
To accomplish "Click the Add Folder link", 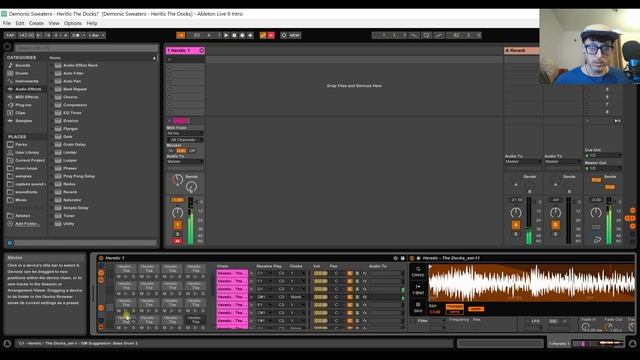I will [x=27, y=224].
